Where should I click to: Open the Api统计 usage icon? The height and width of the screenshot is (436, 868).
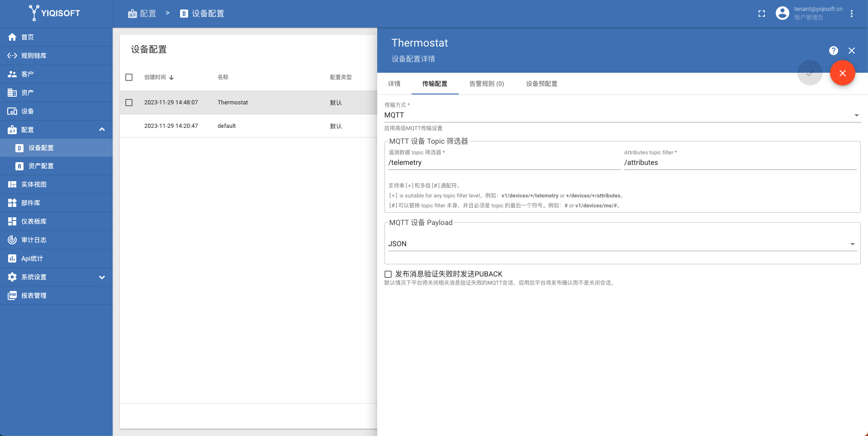(12, 258)
